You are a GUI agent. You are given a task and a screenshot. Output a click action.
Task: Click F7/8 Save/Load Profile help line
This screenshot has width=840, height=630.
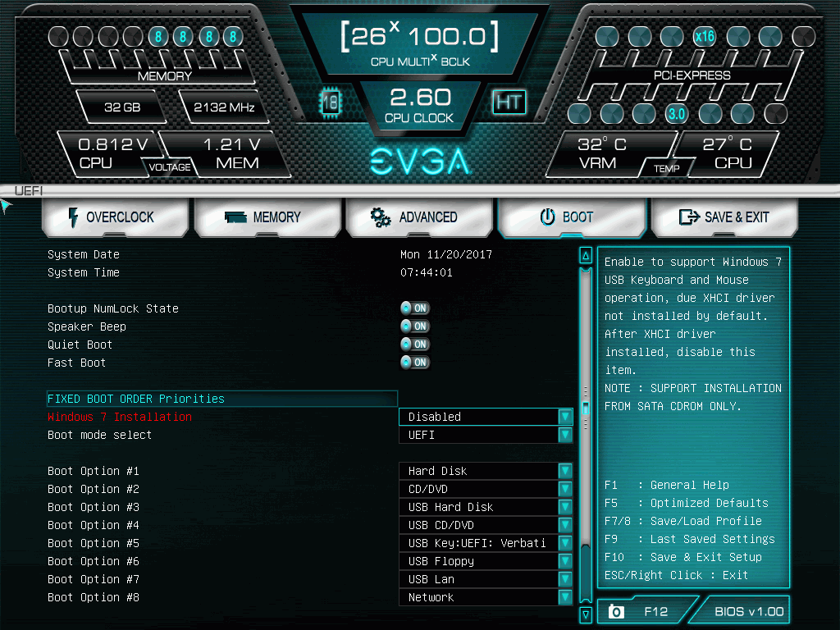683,521
